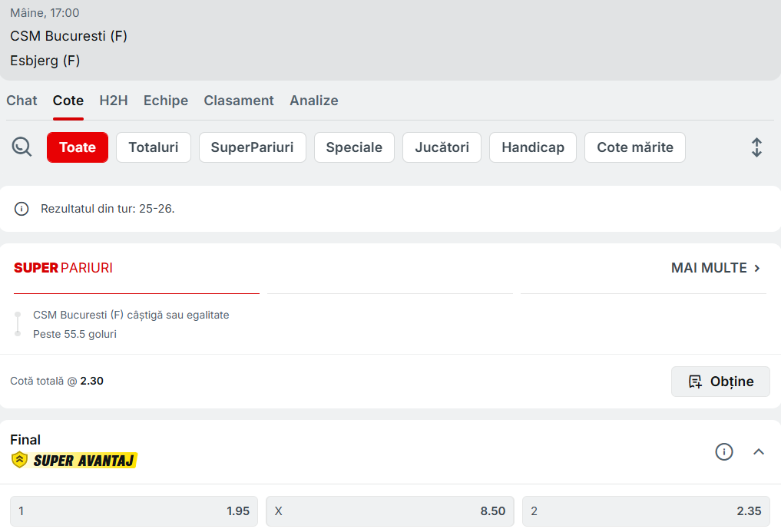This screenshot has height=532, width=781.
Task: Collapse the Final market section
Action: (x=759, y=452)
